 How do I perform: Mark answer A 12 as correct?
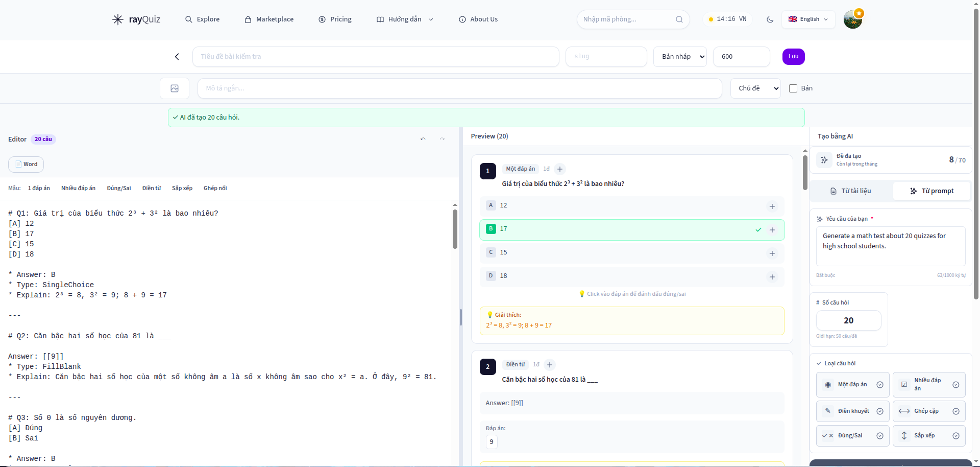[632, 206]
